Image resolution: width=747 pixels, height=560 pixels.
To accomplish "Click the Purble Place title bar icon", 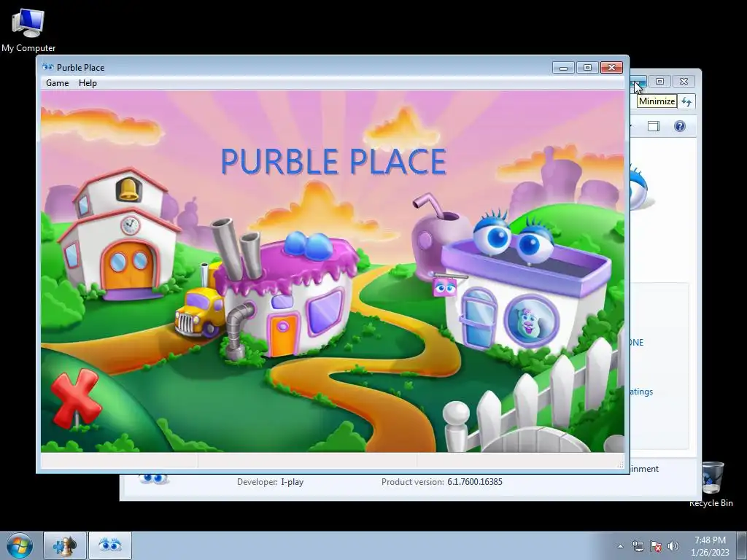I will click(x=47, y=67).
